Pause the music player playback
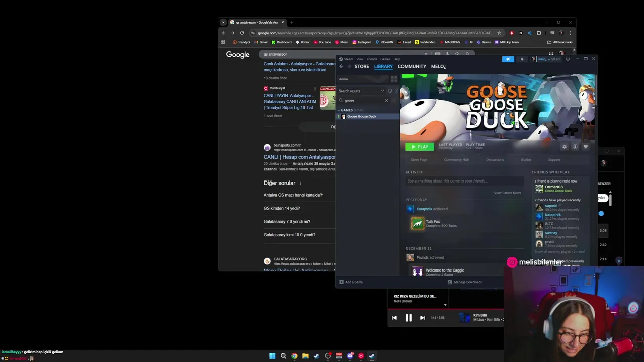This screenshot has height=362, width=644. [408, 318]
